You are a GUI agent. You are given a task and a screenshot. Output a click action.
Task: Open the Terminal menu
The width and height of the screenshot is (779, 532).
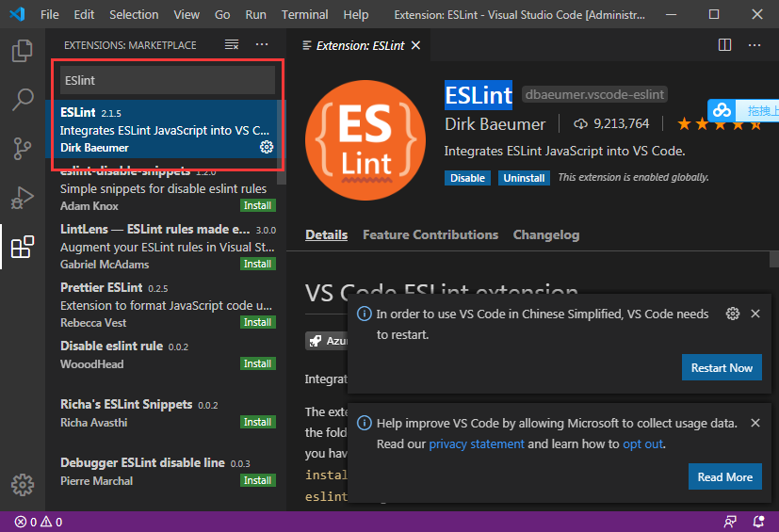[304, 14]
